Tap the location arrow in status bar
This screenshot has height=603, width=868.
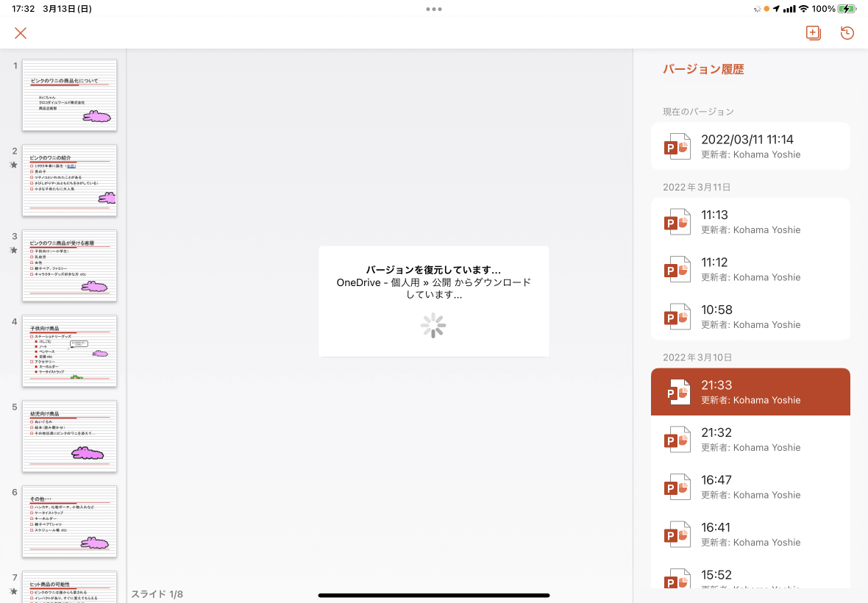[x=776, y=9]
